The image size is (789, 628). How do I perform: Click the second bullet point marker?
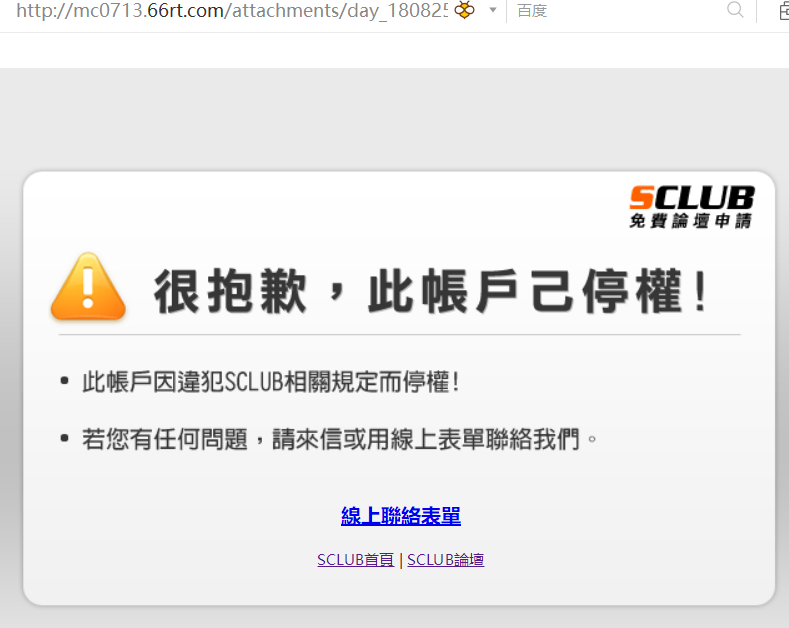(x=64, y=438)
